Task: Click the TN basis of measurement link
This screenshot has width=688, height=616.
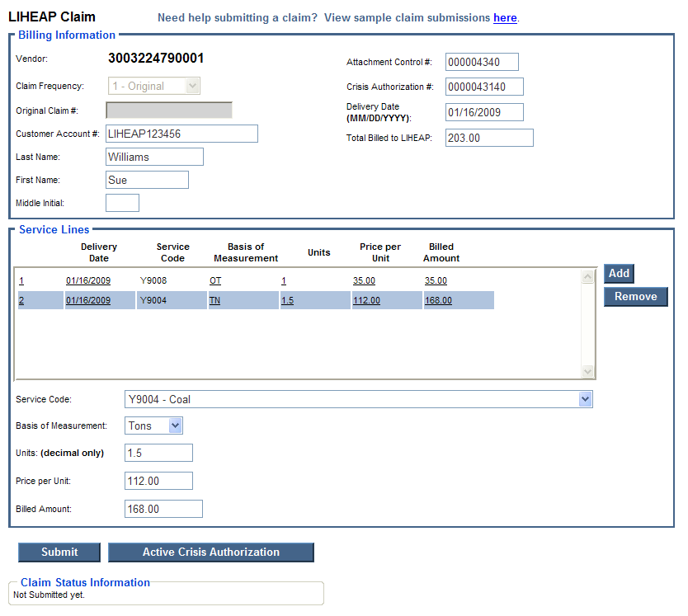Action: [x=215, y=301]
